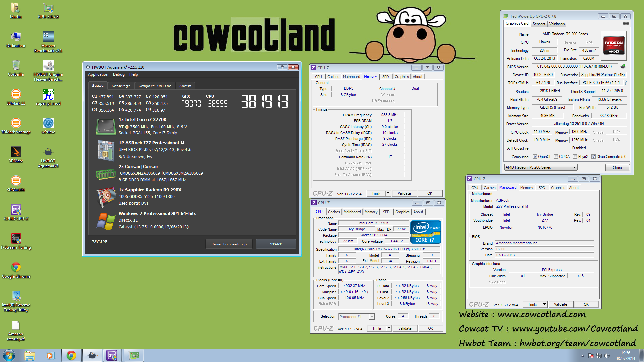Open the GPU-Z app from taskbar
This screenshot has width=644, height=362.
(x=134, y=355)
